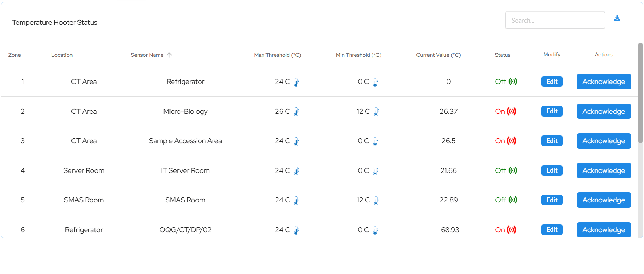
Task: Click the Off status for SMAS Room
Action: pos(501,200)
